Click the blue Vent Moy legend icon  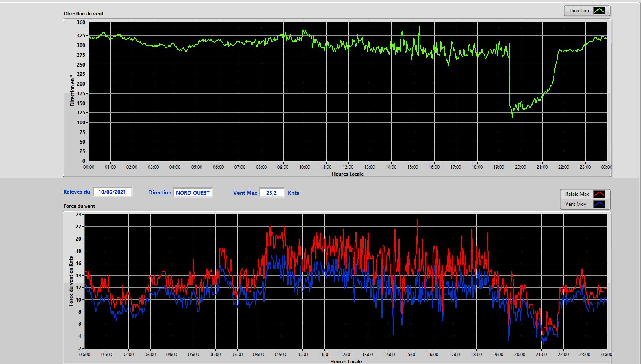pyautogui.click(x=599, y=204)
